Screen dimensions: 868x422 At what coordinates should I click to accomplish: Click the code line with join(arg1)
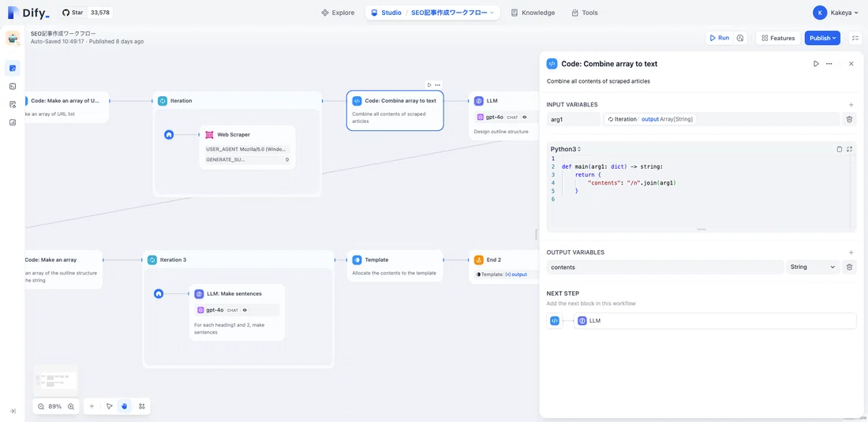coord(631,182)
